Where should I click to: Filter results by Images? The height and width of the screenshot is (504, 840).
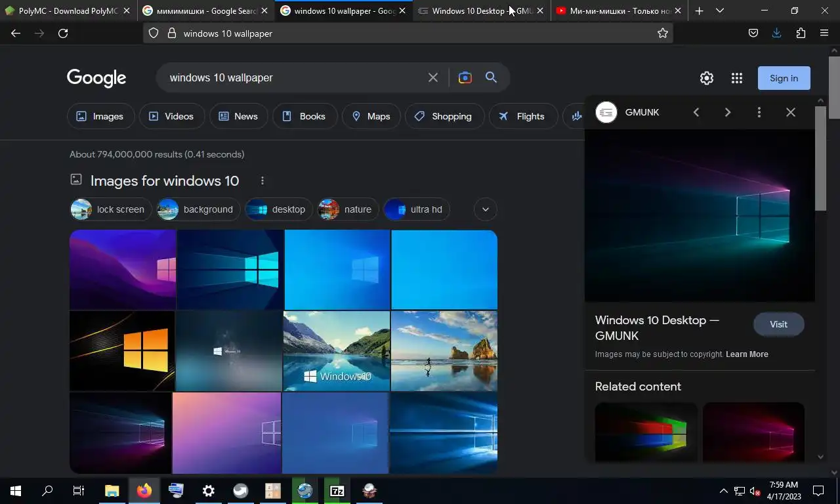101,116
